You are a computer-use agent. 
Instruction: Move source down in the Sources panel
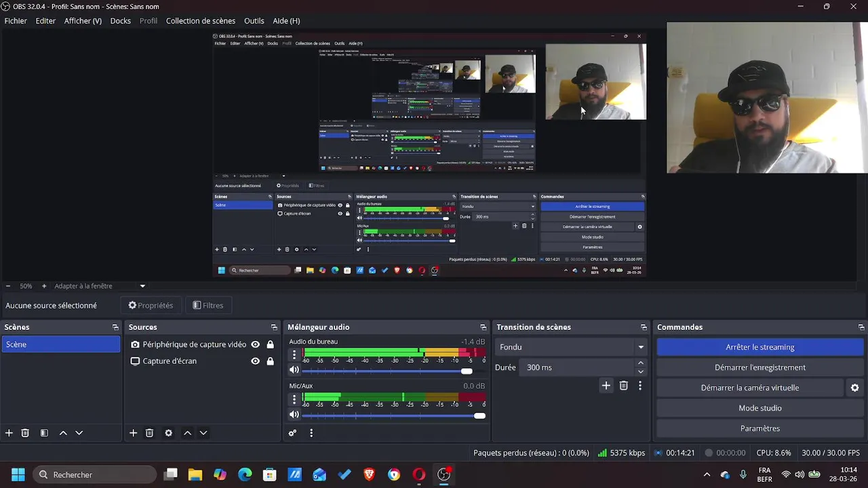203,433
